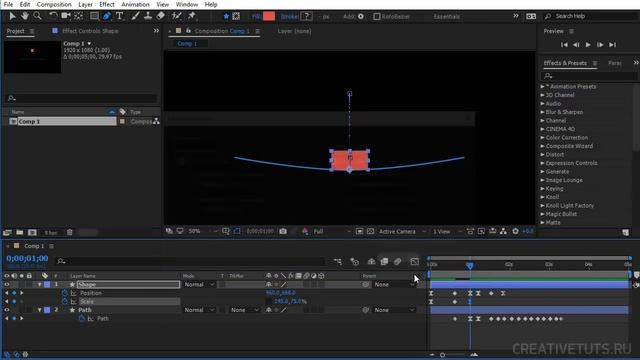Collapse the Path layer twirl arrow
640x360 pixels.
[x=40, y=310]
